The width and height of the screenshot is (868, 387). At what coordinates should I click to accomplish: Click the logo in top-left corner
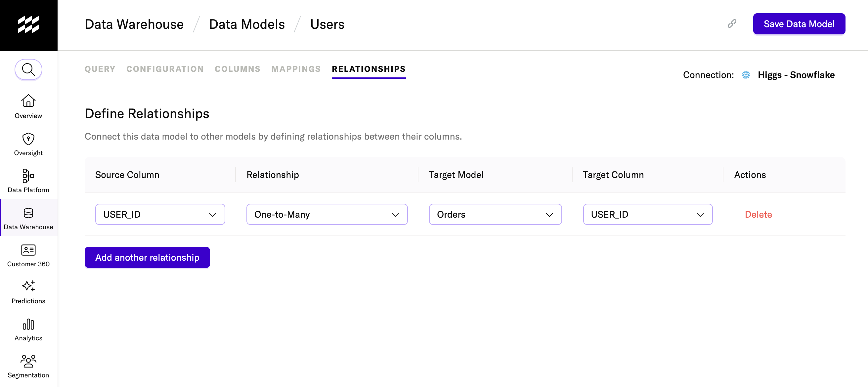click(x=28, y=24)
